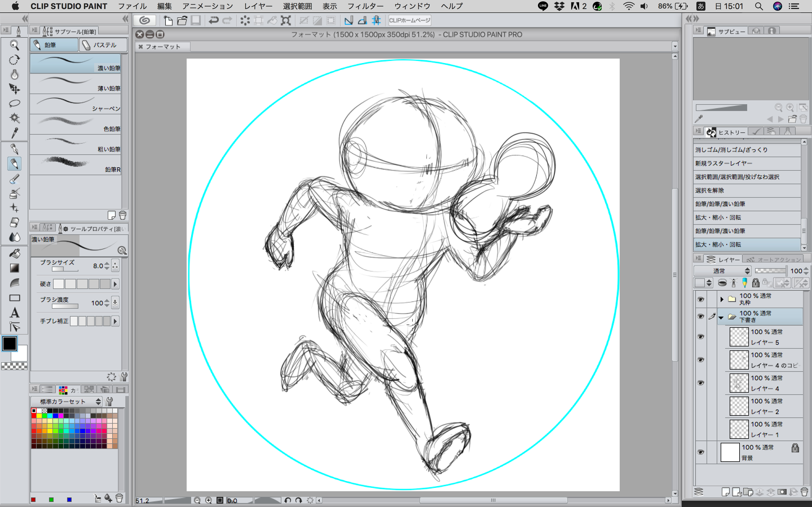Select the シャーペン brush preset
812x507 pixels.
coord(76,104)
